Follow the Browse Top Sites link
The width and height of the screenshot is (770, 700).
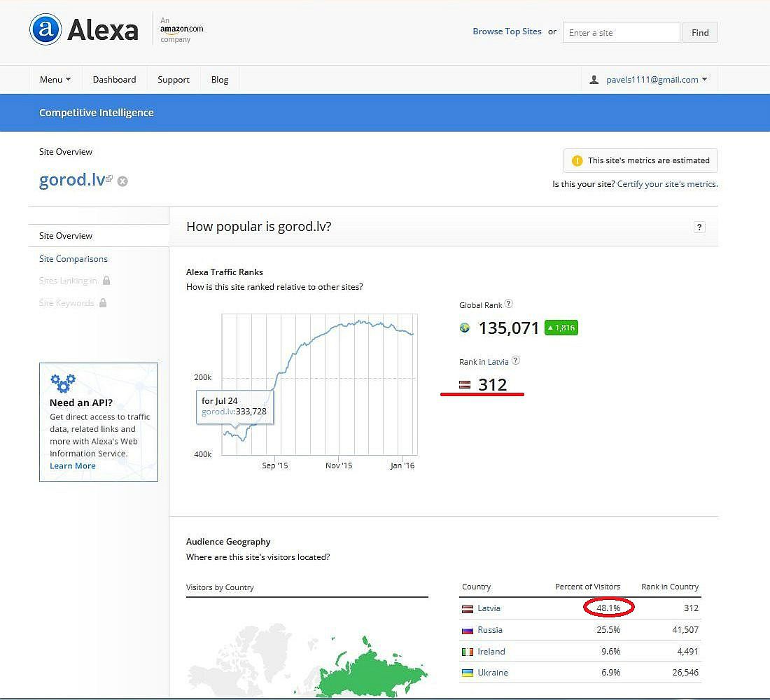(507, 31)
